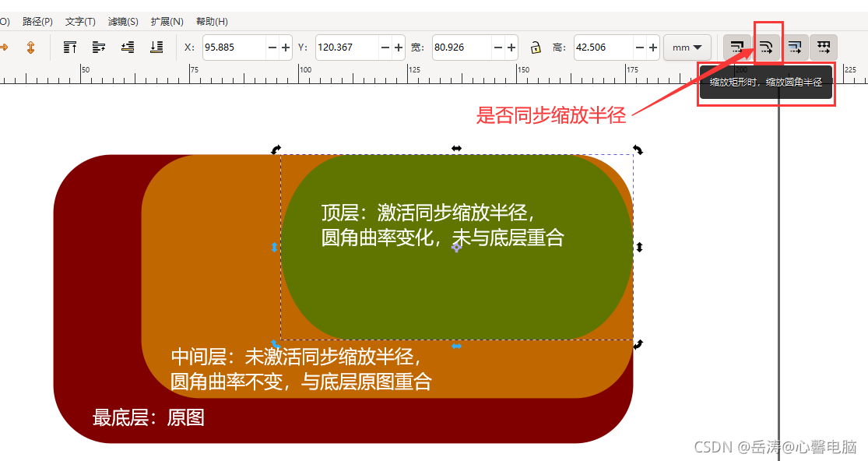The image size is (868, 461).
Task: Decrease the height value with minus
Action: click(x=640, y=48)
